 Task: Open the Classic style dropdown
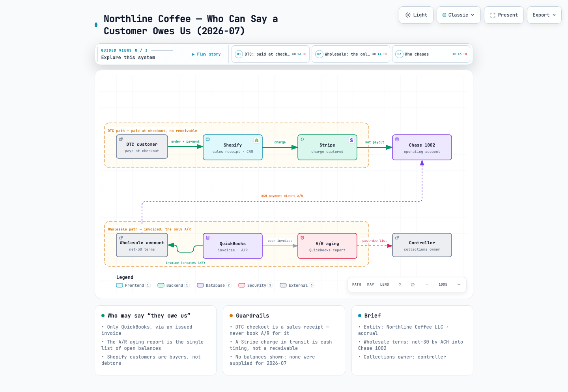[x=458, y=15]
